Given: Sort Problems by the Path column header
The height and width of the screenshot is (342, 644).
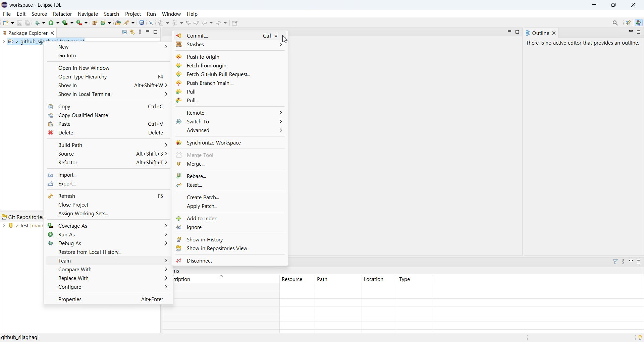Looking at the screenshot, I should tap(338, 279).
